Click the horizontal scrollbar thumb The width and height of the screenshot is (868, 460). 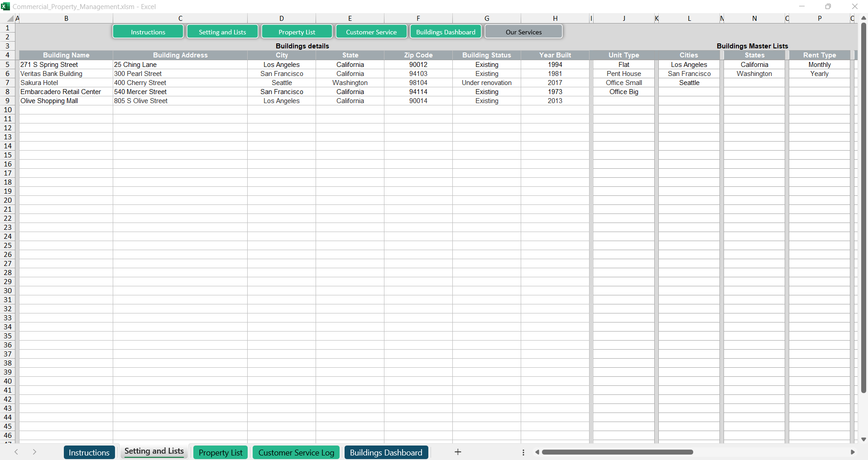pos(617,452)
